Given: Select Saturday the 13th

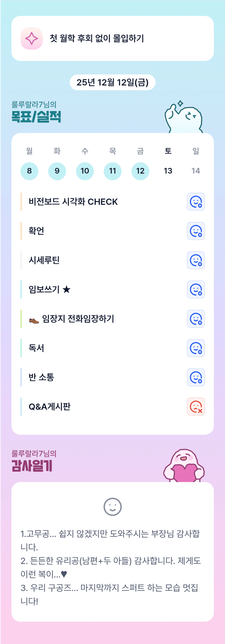Looking at the screenshot, I should 168,171.
